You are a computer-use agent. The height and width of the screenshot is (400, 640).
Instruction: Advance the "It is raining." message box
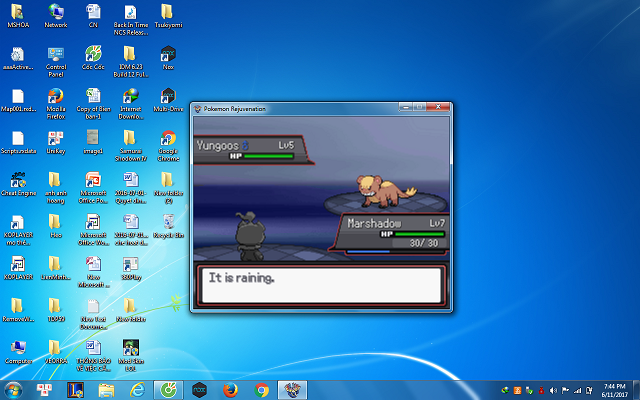click(321, 285)
